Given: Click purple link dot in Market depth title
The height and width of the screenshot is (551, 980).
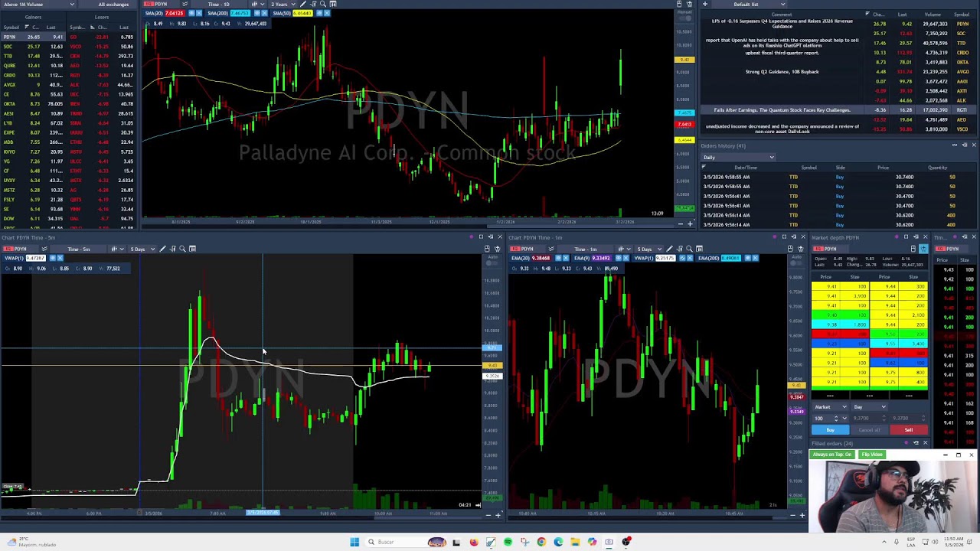Looking at the screenshot, I should 897,237.
